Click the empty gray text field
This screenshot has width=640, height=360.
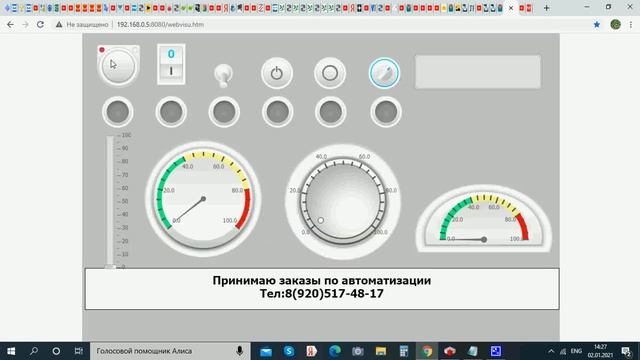(x=478, y=72)
